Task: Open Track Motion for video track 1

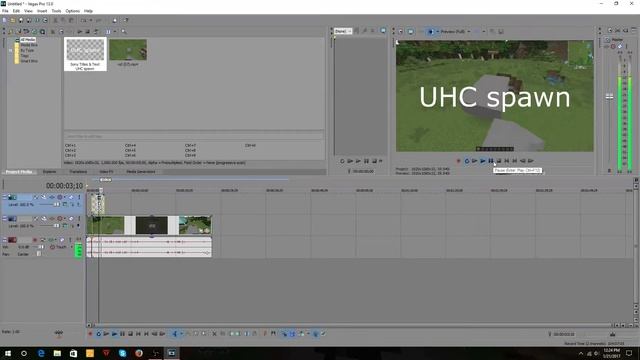Action: point(44,197)
